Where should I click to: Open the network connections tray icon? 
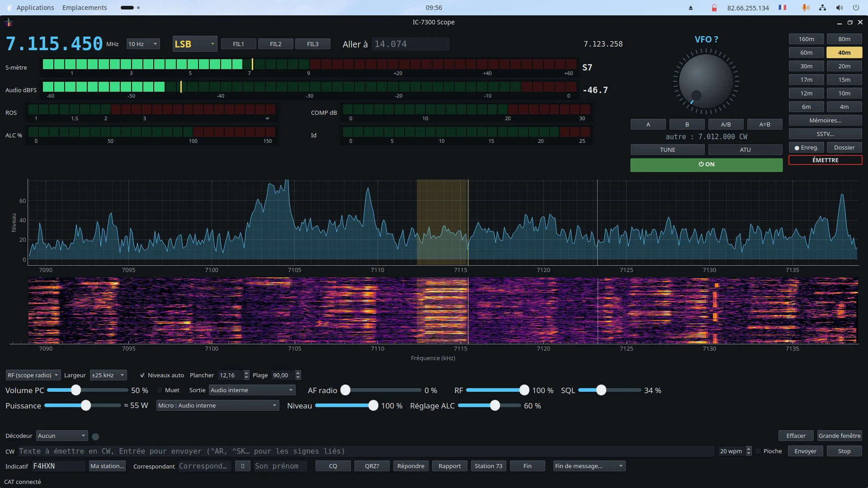(822, 8)
